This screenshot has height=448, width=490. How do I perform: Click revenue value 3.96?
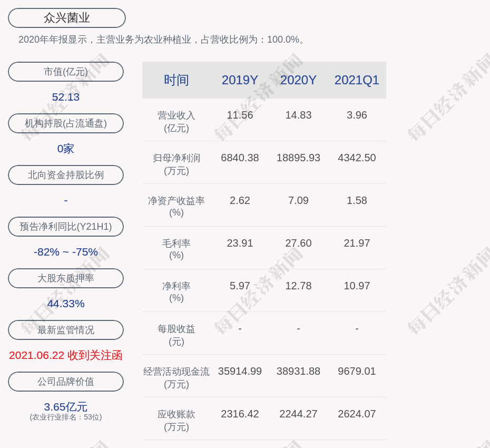tap(357, 115)
